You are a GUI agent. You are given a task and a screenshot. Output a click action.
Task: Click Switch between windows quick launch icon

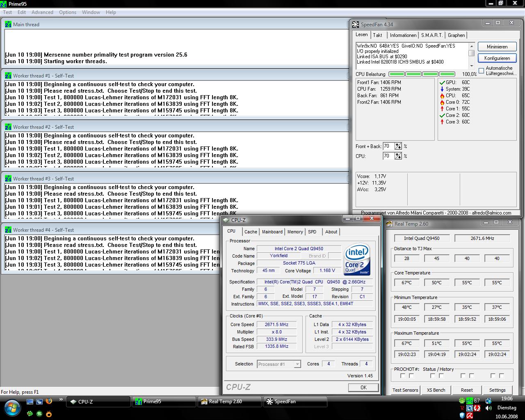click(x=39, y=402)
